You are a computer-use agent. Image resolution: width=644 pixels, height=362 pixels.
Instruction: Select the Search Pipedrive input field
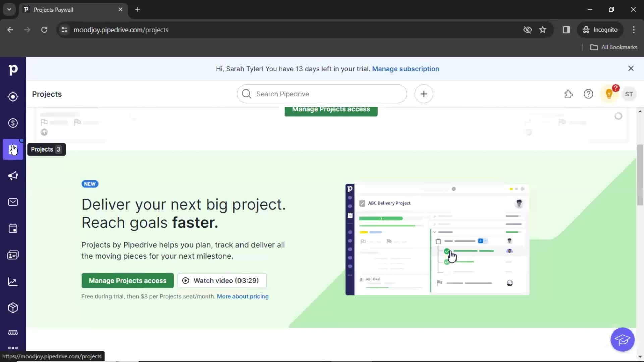(x=322, y=94)
